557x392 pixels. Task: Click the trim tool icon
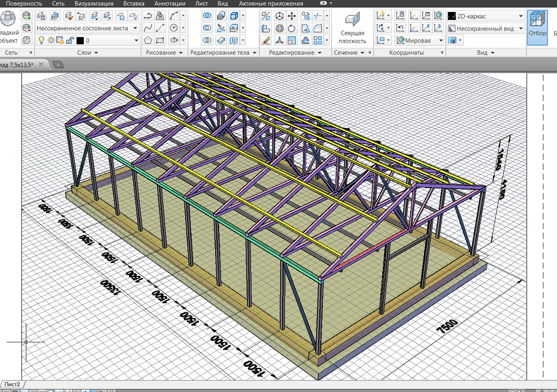pyautogui.click(x=317, y=15)
